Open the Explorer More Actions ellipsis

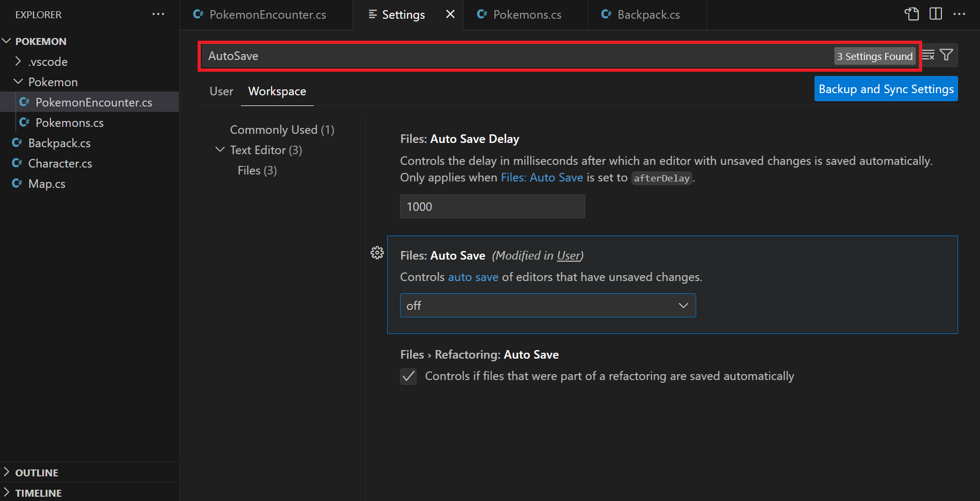pos(158,14)
